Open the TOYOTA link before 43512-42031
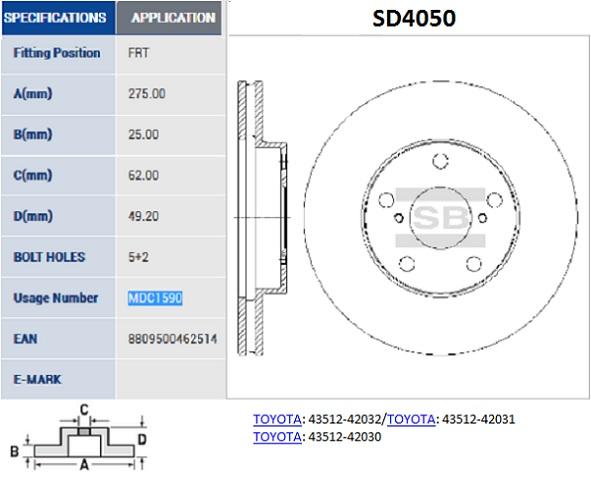Screen dimensions: 591x481 pyautogui.click(x=411, y=419)
